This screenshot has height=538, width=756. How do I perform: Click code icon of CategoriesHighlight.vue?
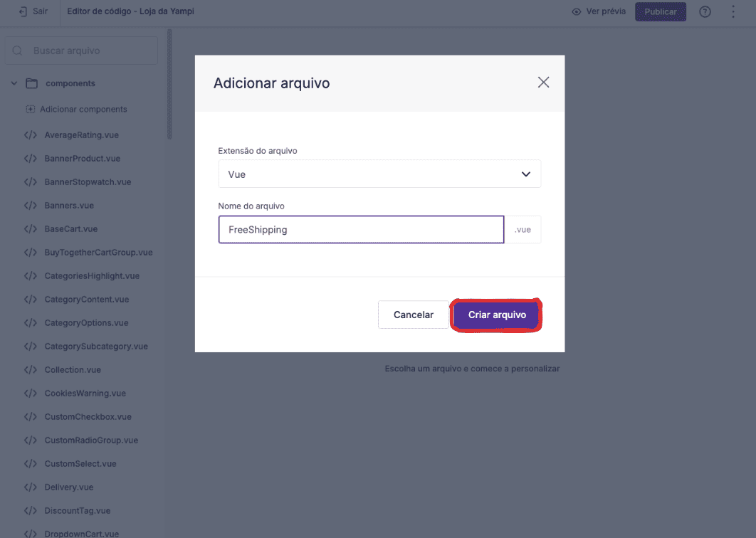pyautogui.click(x=31, y=275)
